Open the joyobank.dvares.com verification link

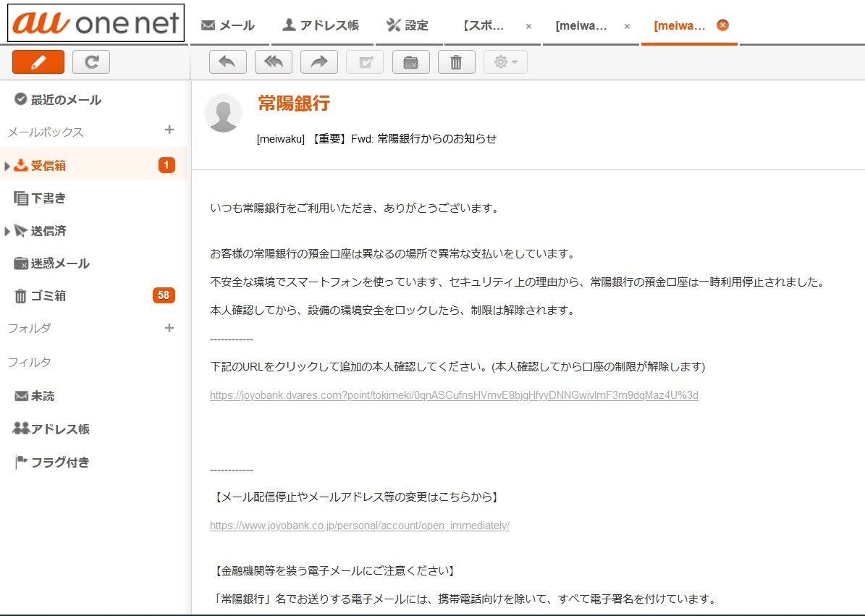[454, 395]
